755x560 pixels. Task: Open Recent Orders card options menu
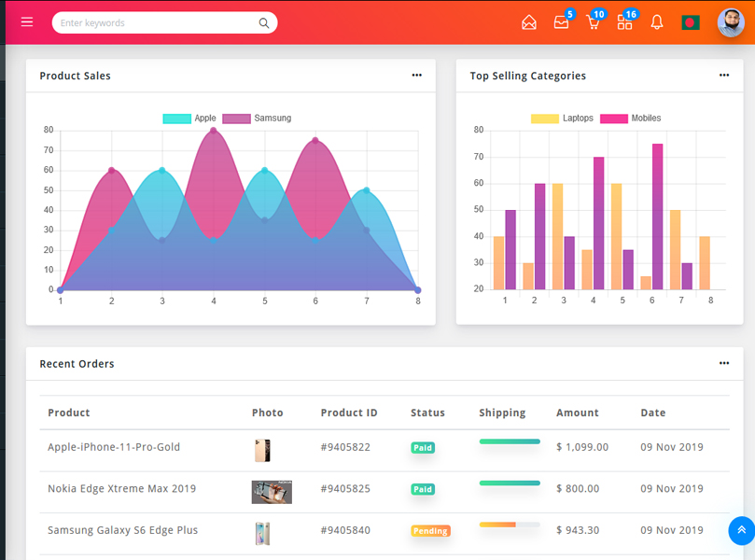[x=724, y=363]
